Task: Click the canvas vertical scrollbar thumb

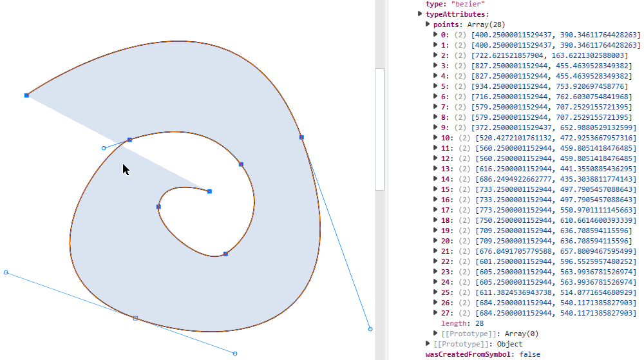Action: click(379, 129)
